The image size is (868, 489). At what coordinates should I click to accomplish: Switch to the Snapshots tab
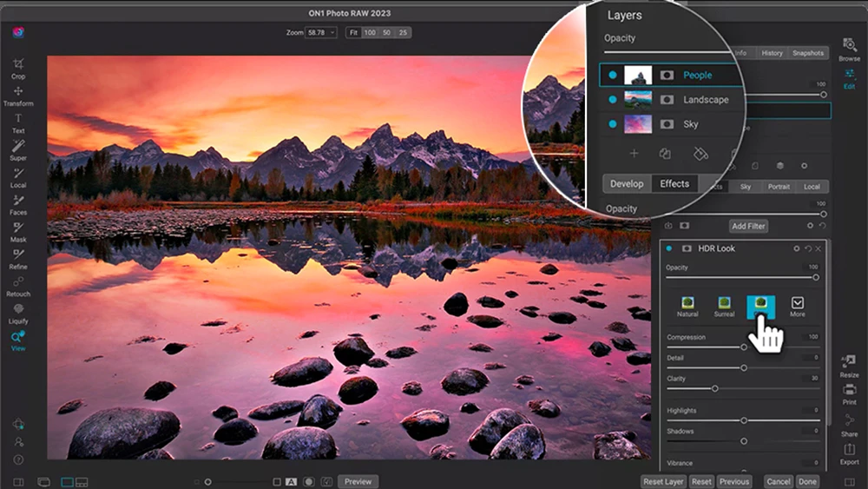click(807, 53)
